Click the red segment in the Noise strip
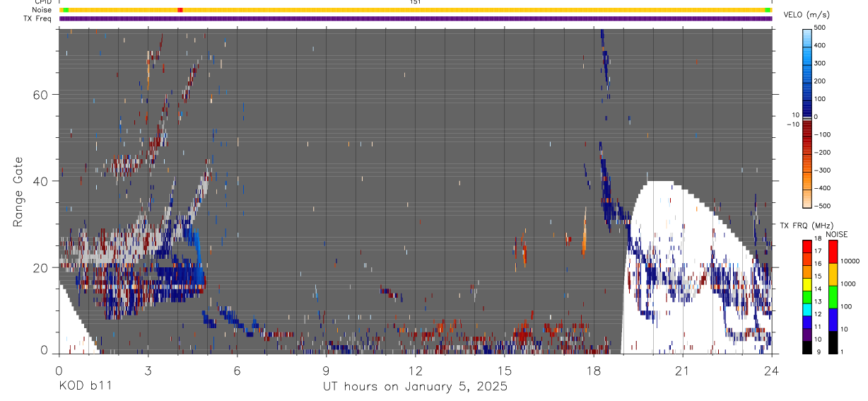 (x=180, y=10)
